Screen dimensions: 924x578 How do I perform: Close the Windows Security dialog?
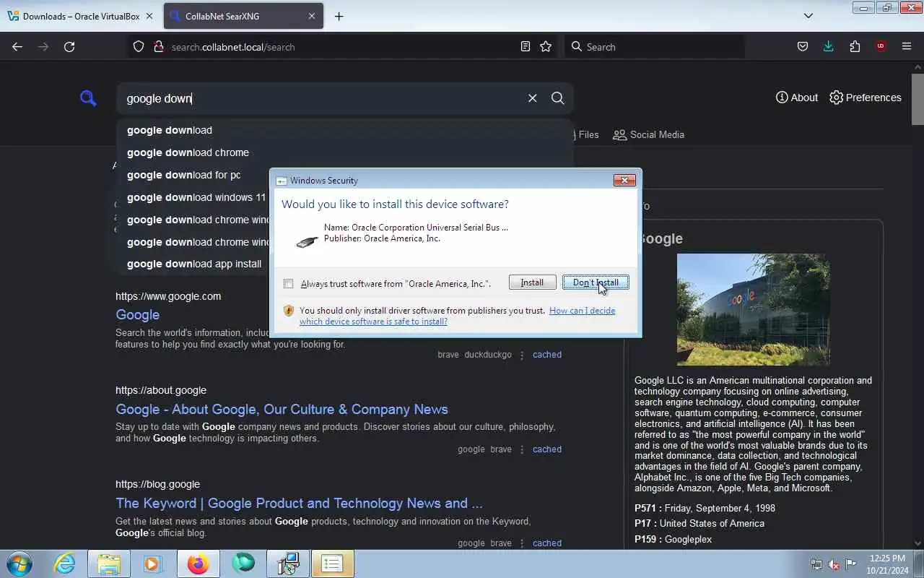pyautogui.click(x=624, y=180)
